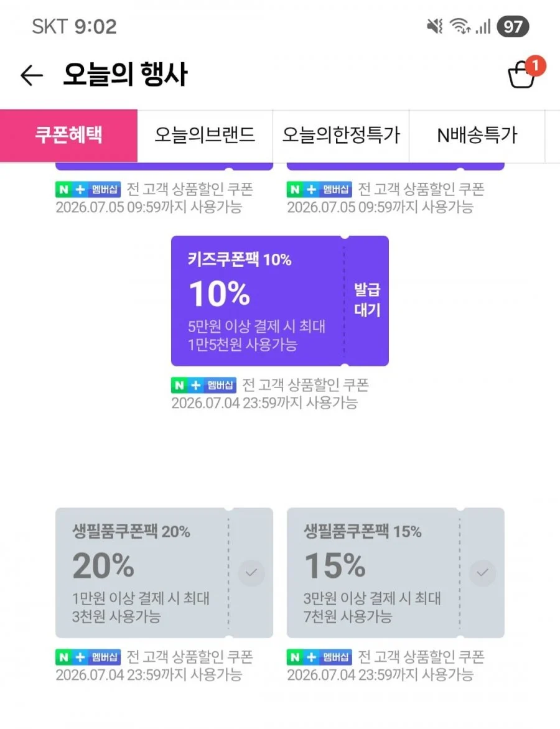Open the 오늘의한정특가 tab
This screenshot has width=560, height=729.
coord(341,136)
